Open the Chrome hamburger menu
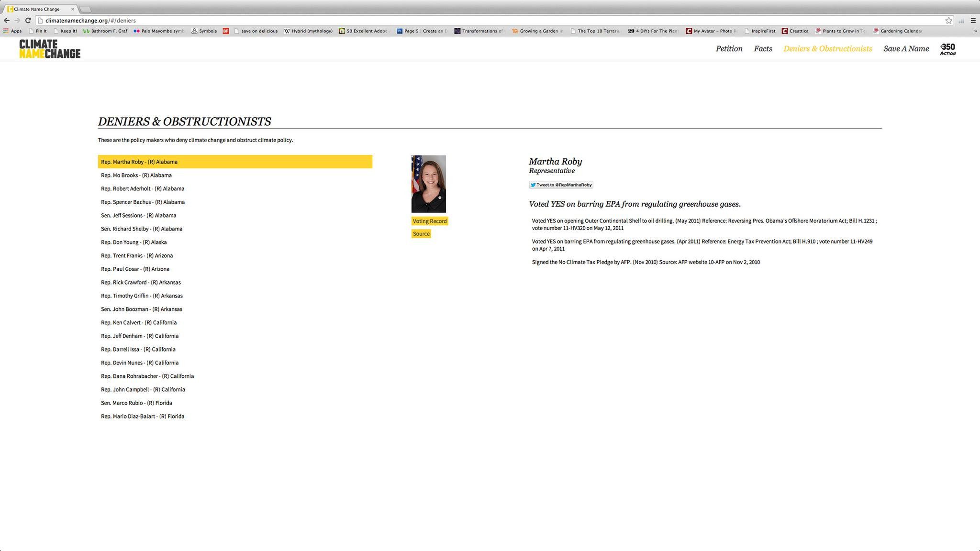Viewport: 980px width, 551px height. pos(973,21)
